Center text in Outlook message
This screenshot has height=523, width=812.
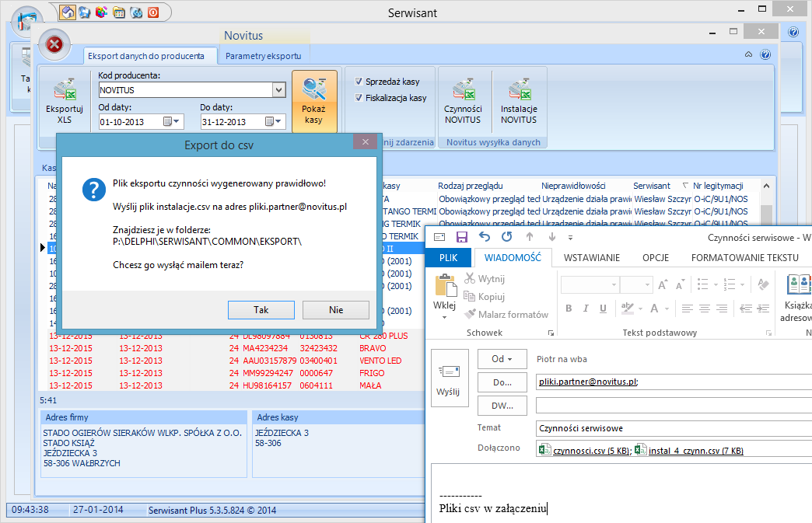[x=705, y=309]
